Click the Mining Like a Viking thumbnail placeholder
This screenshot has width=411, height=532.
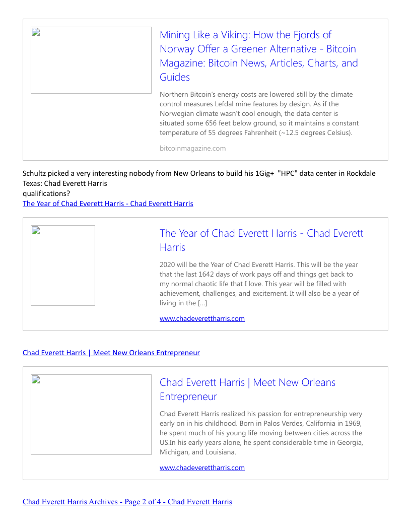(x=91, y=60)
